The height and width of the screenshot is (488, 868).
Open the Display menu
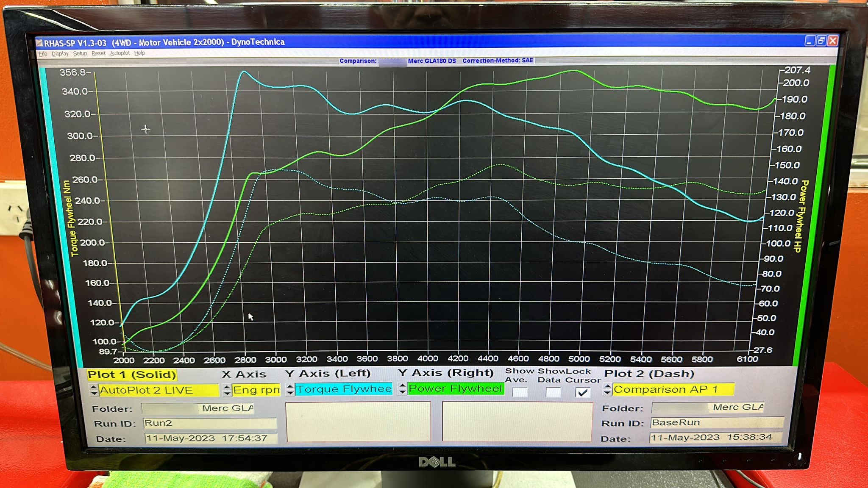tap(60, 53)
